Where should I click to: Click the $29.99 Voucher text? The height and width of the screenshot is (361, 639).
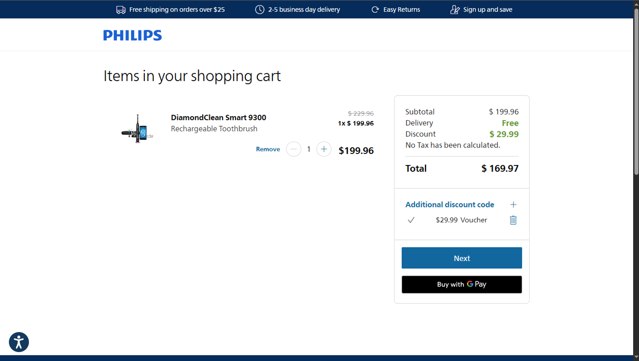click(x=461, y=220)
